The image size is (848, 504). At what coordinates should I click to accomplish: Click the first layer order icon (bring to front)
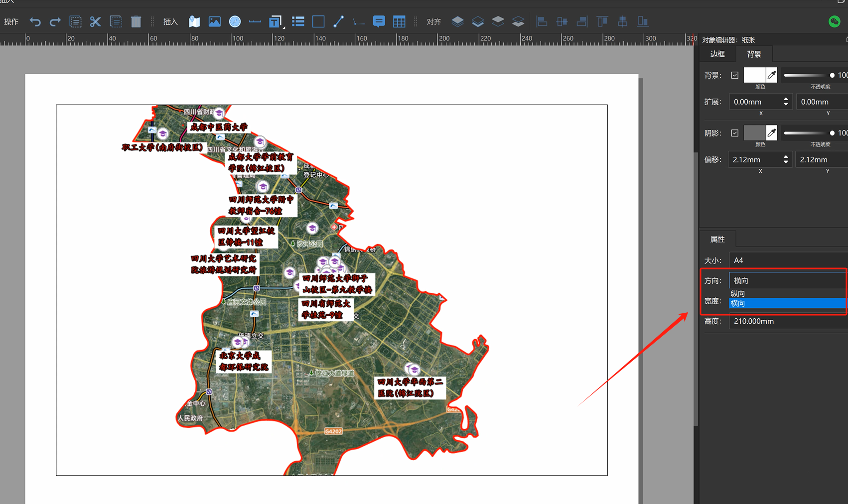457,21
